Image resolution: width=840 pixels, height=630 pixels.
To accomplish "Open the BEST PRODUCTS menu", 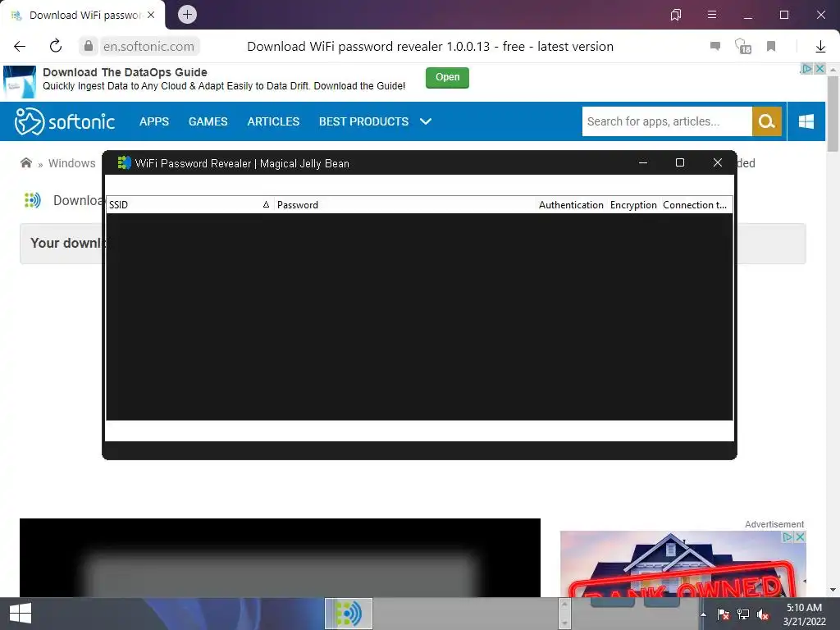I will pyautogui.click(x=363, y=121).
